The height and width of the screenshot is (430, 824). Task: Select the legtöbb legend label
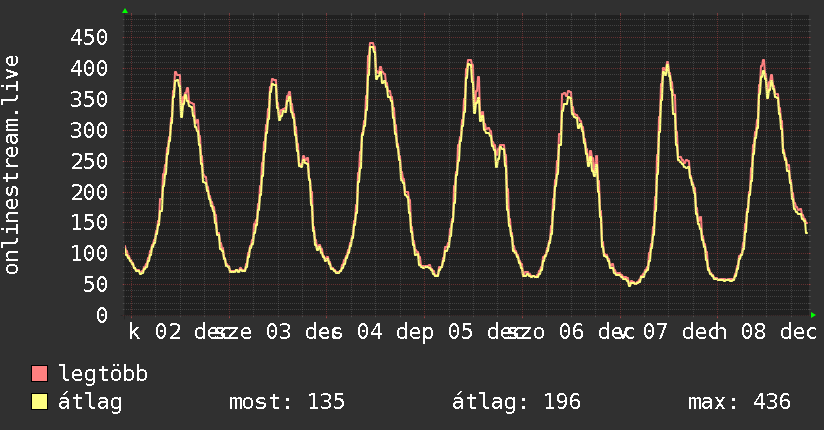point(103,373)
